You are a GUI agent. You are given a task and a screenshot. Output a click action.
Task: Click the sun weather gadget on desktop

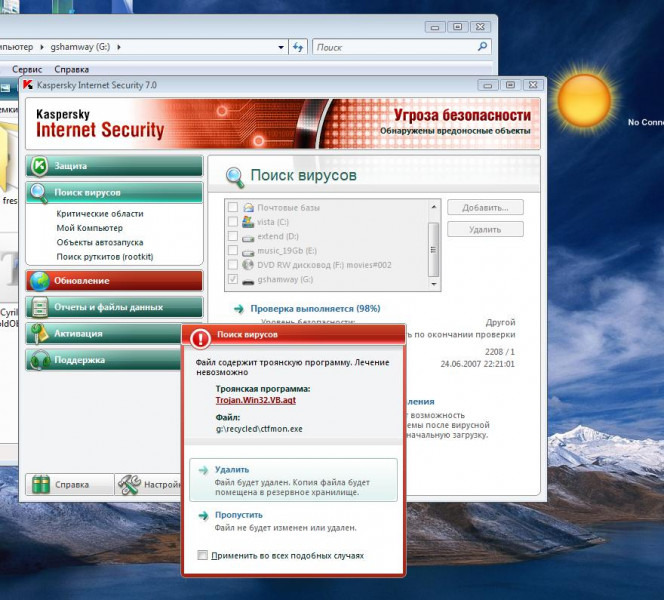tap(584, 100)
